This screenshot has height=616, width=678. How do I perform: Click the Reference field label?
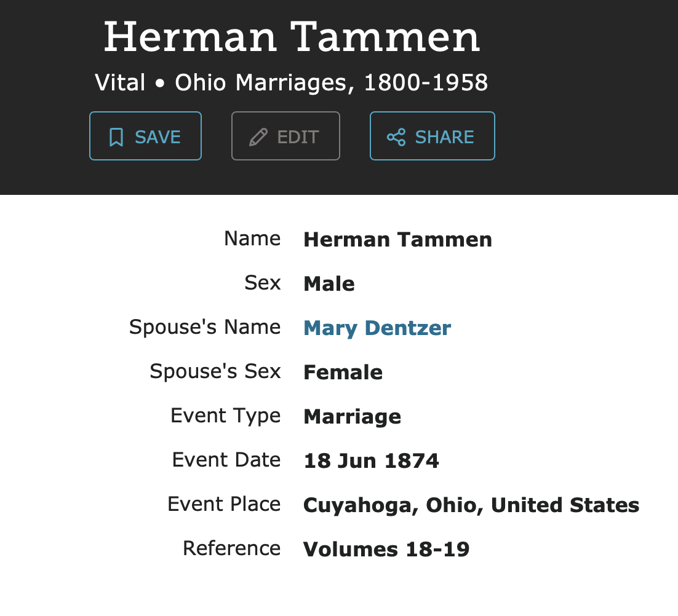click(x=231, y=548)
